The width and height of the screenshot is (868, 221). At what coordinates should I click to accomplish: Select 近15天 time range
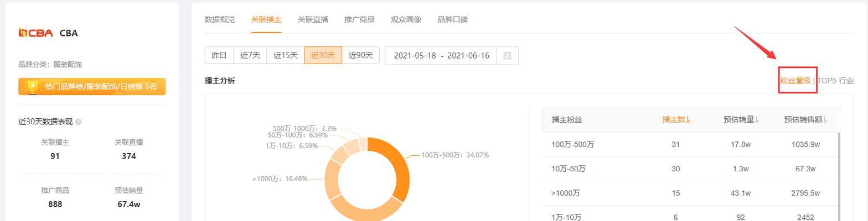click(x=286, y=55)
